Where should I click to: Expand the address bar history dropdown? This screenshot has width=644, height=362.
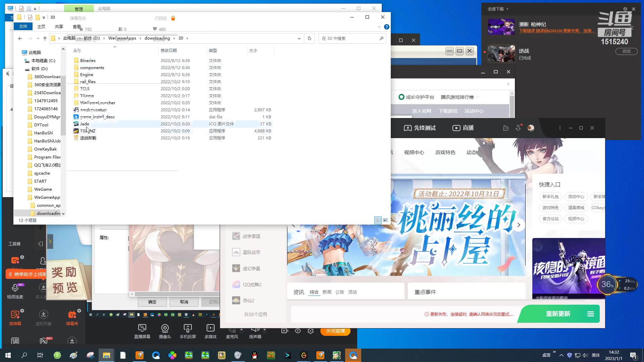tap(299, 39)
